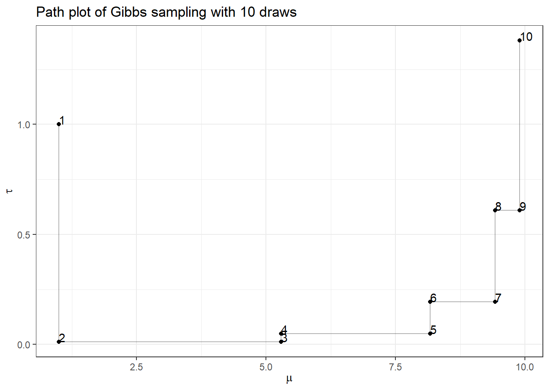Viewport: 549px width, 392px height.
Task: Click data point labeled 5
Action: pyautogui.click(x=430, y=334)
